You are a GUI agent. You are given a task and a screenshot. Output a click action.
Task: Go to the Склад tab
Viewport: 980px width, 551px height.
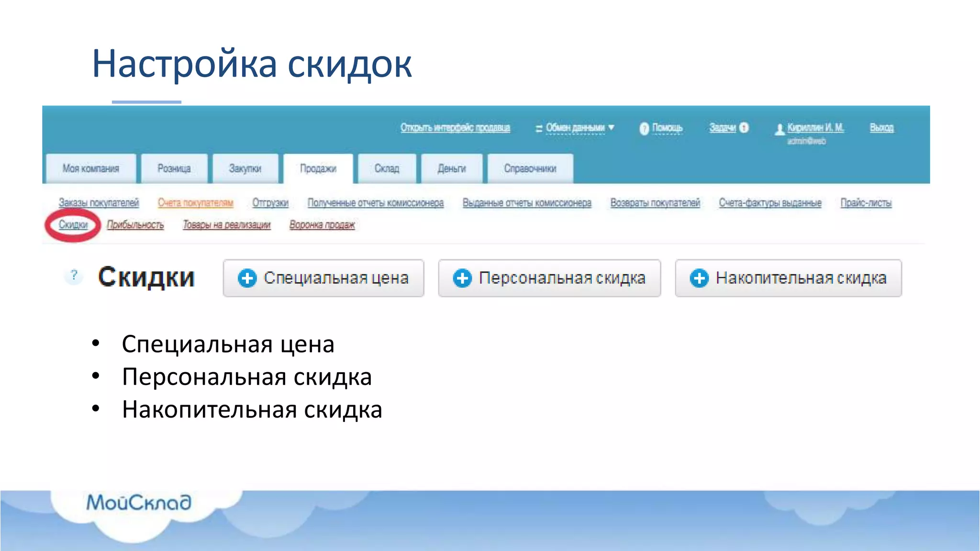point(387,168)
